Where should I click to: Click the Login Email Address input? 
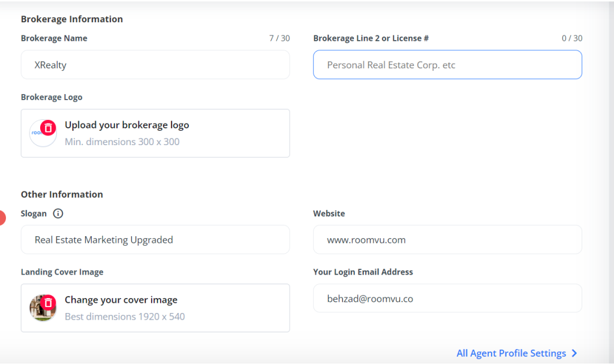point(447,299)
